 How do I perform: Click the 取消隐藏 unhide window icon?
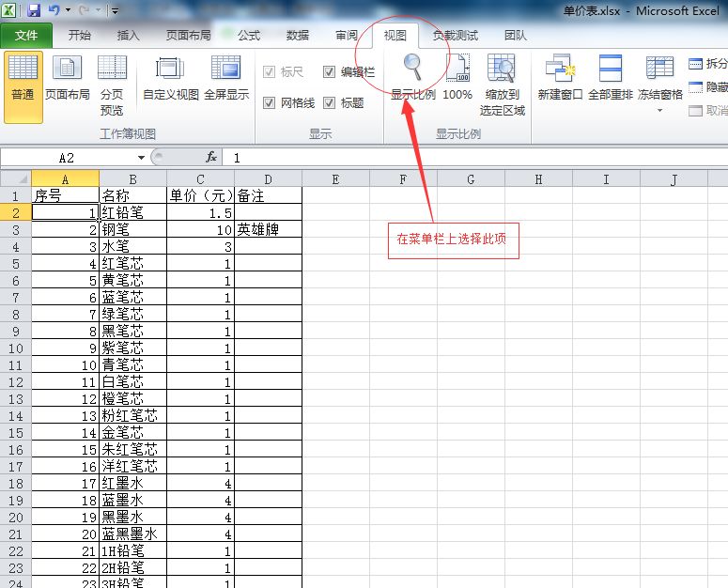(x=695, y=111)
